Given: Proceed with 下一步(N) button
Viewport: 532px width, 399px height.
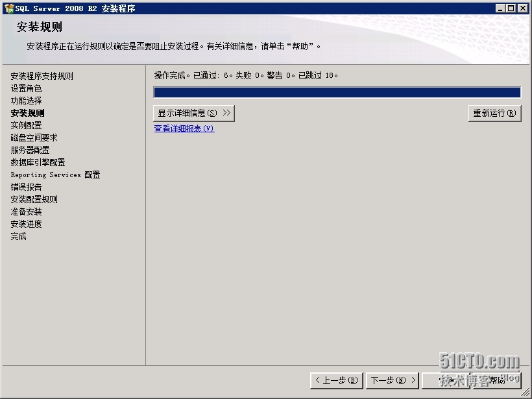Looking at the screenshot, I should coord(393,380).
